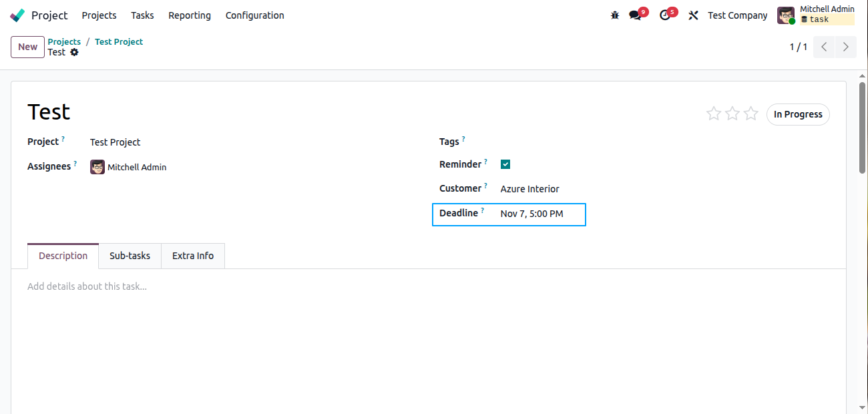Open the conversations chat icon
The image size is (868, 414).
pos(635,15)
